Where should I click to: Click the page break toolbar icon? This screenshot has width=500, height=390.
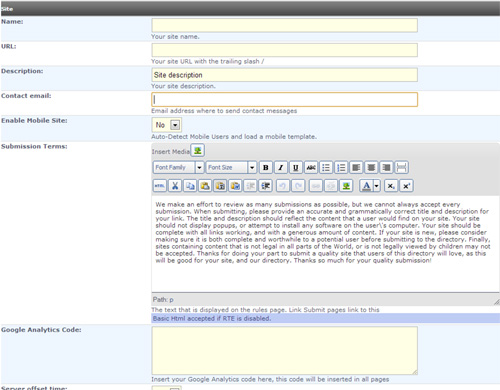click(x=401, y=167)
